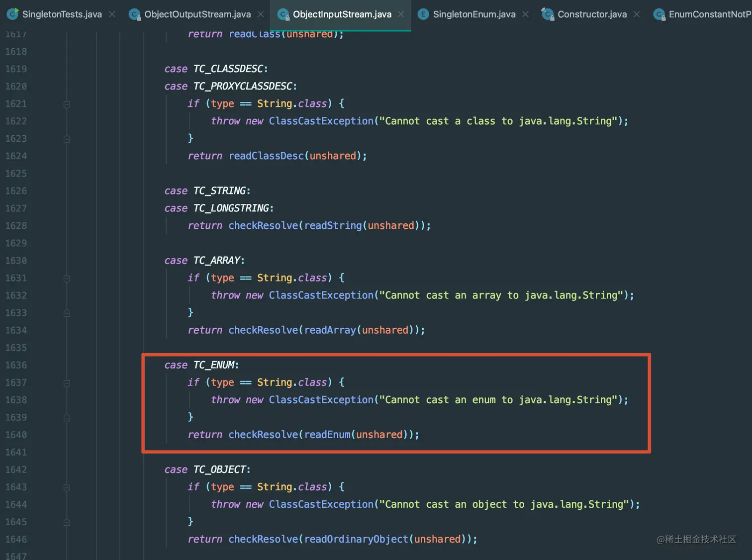The height and width of the screenshot is (560, 752).
Task: Collapse the if block at line 1621
Action: coord(67,104)
